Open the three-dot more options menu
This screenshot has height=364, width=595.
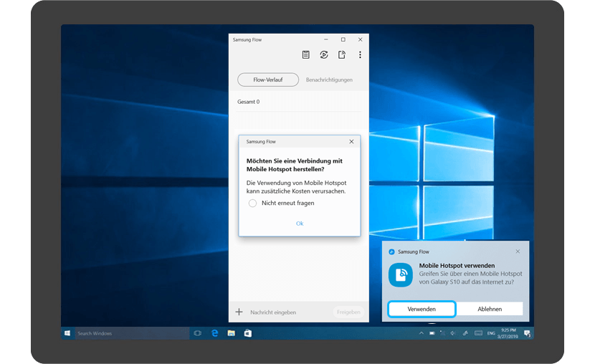(360, 55)
